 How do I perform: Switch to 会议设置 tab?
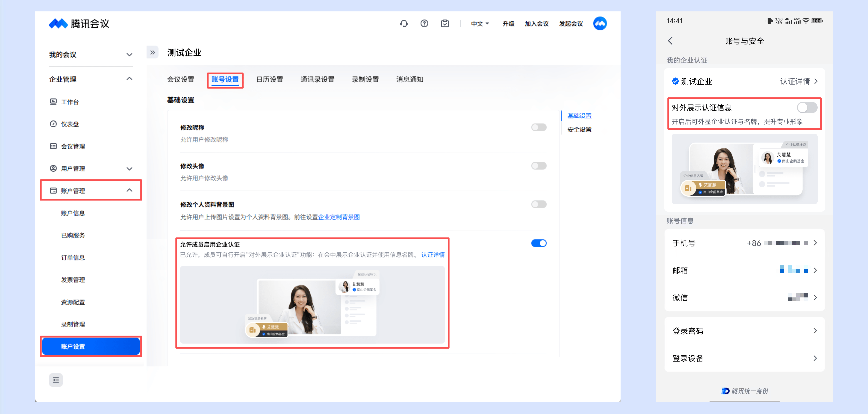click(x=181, y=80)
